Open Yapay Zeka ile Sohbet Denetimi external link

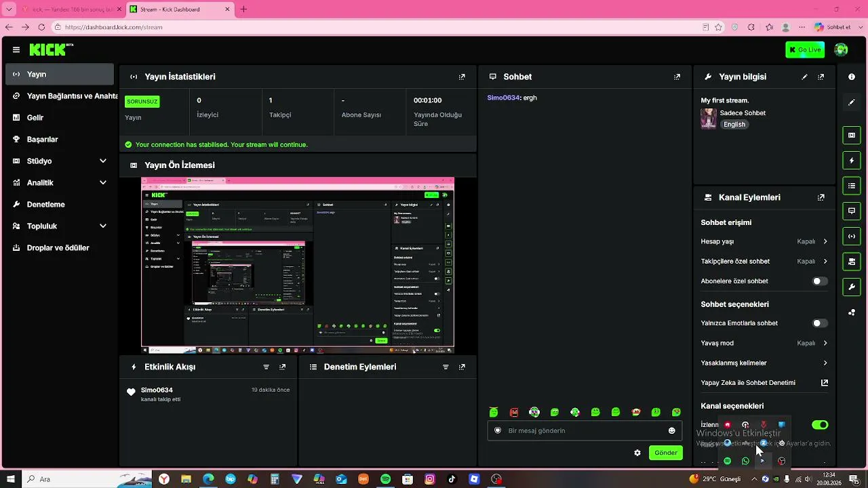coord(825,383)
